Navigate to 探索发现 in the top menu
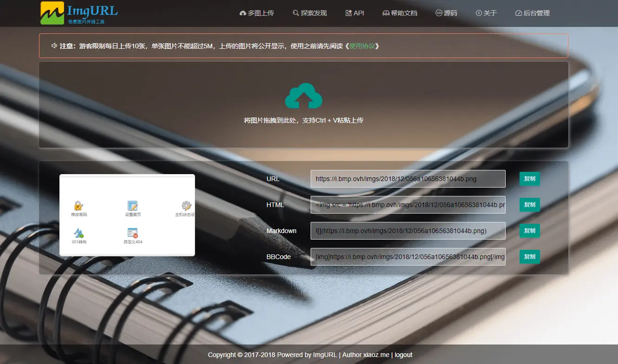This screenshot has height=364, width=618. [310, 13]
